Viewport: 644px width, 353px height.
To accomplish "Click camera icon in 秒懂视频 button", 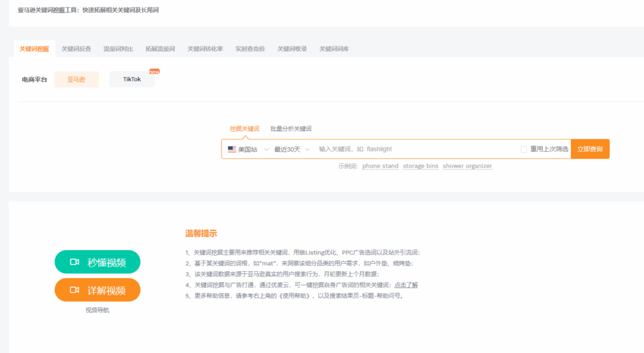I will point(74,262).
